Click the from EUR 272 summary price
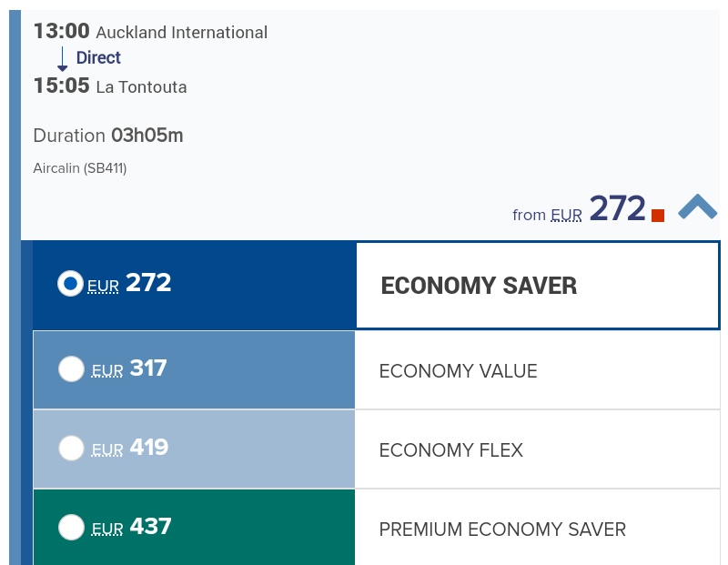 [x=579, y=209]
